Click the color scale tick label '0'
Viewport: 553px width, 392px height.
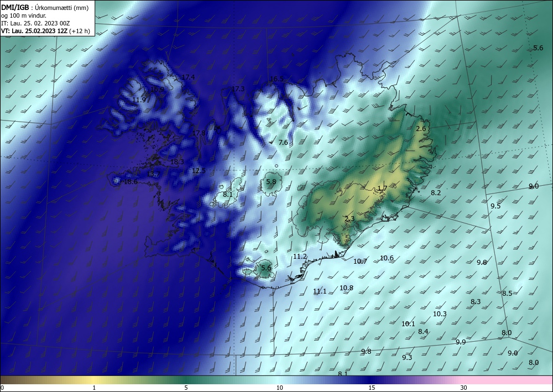[2, 388]
